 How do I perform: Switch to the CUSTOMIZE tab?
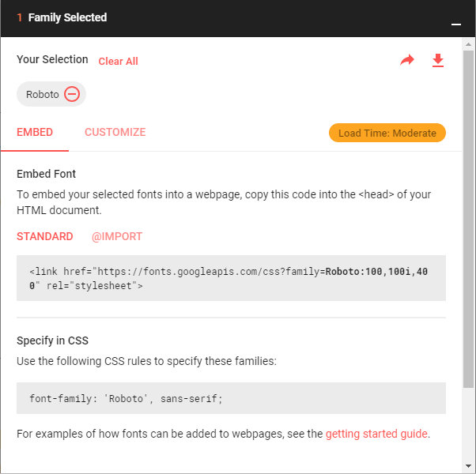pyautogui.click(x=115, y=132)
